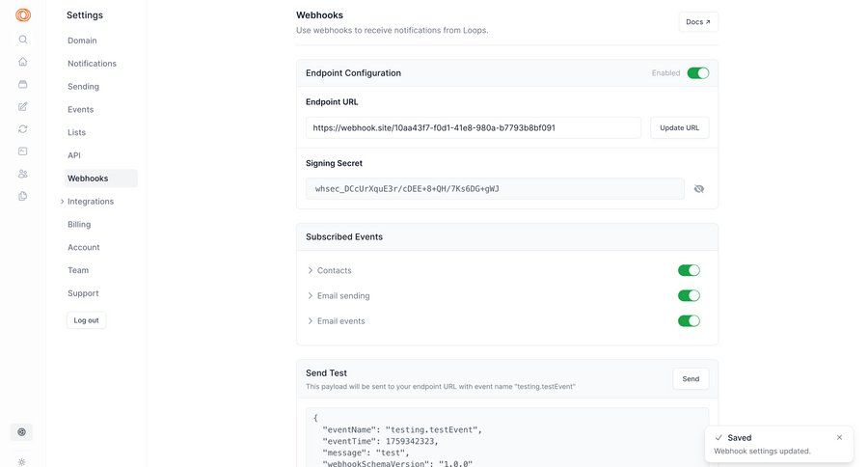Open Sending settings
The width and height of the screenshot is (868, 467).
(x=83, y=87)
